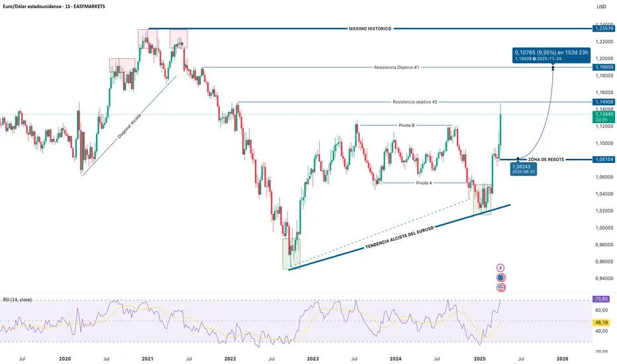
Task: Click the 2026 label on time axis
Action: [562, 359]
